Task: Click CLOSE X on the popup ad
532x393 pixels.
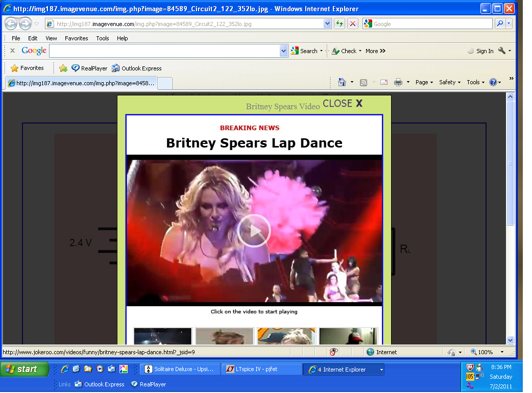Action: click(x=343, y=104)
